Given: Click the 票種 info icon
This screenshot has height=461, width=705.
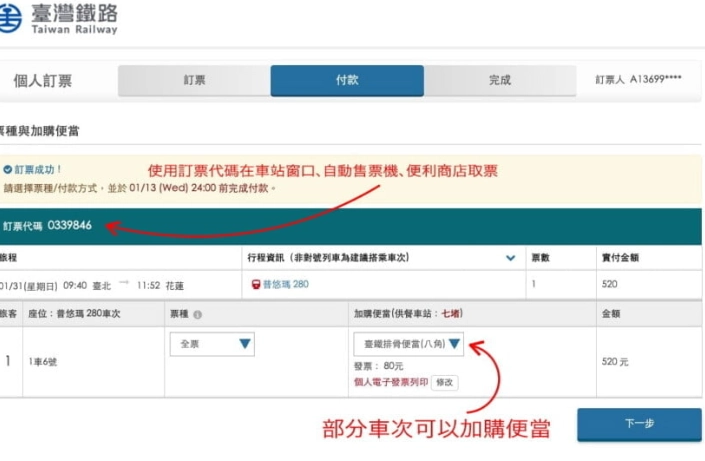Looking at the screenshot, I should pos(197,315).
